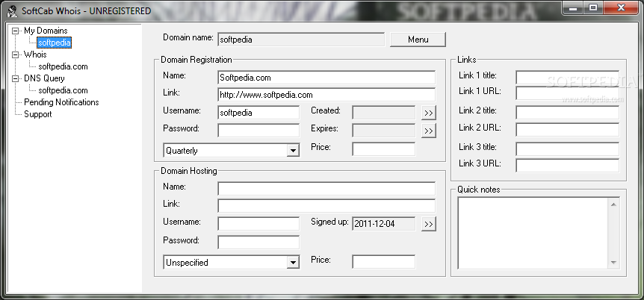Click the Link 3 URL field
The image size is (644, 300).
point(567,166)
